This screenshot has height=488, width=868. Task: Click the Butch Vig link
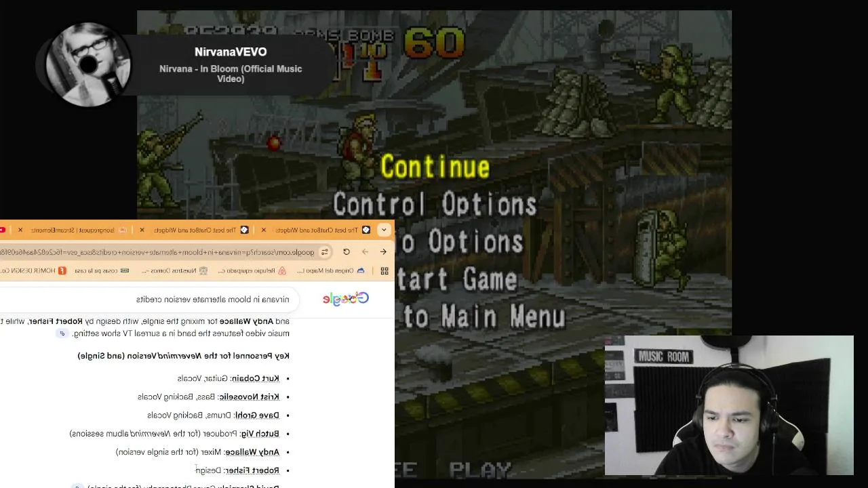(261, 433)
